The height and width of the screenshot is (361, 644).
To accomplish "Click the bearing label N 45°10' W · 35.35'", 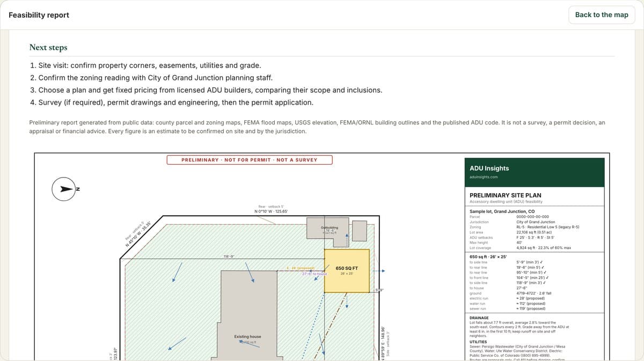I will click(137, 233).
